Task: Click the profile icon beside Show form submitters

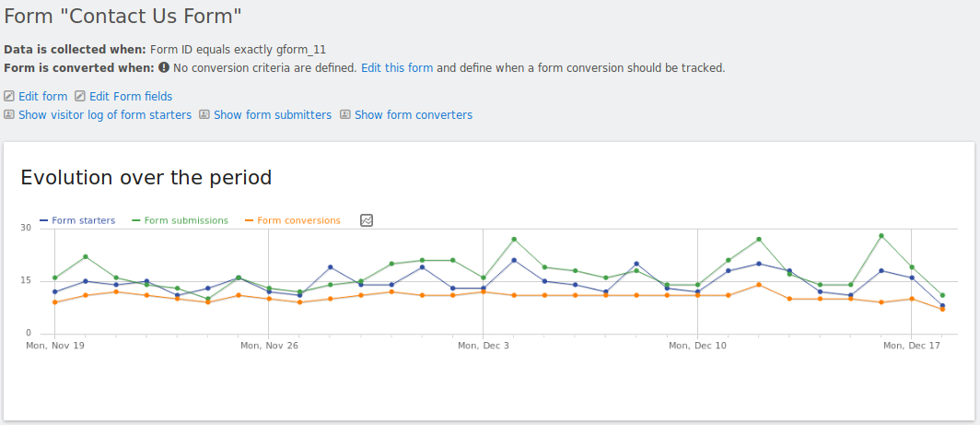Action: (204, 114)
